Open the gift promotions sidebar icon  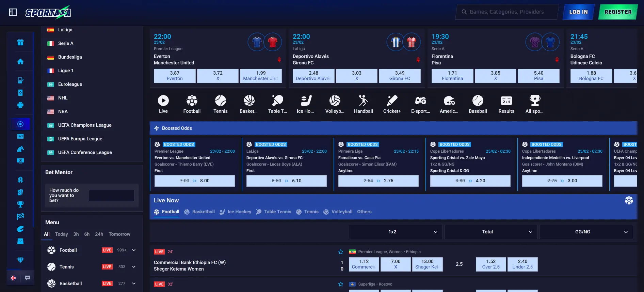pos(20,43)
